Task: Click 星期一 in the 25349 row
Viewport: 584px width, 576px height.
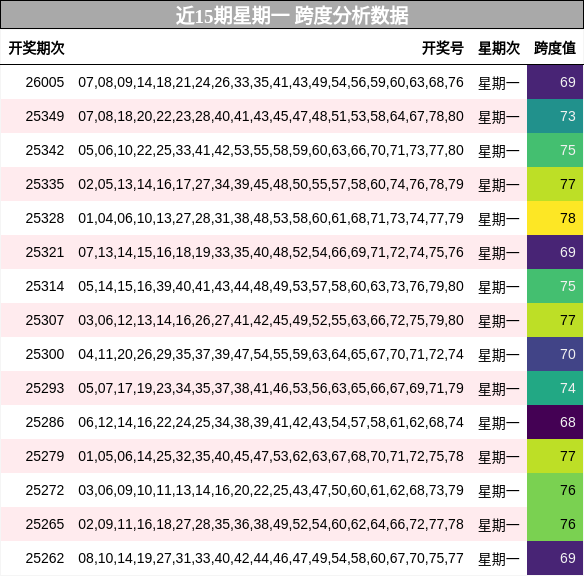Action: 499,117
